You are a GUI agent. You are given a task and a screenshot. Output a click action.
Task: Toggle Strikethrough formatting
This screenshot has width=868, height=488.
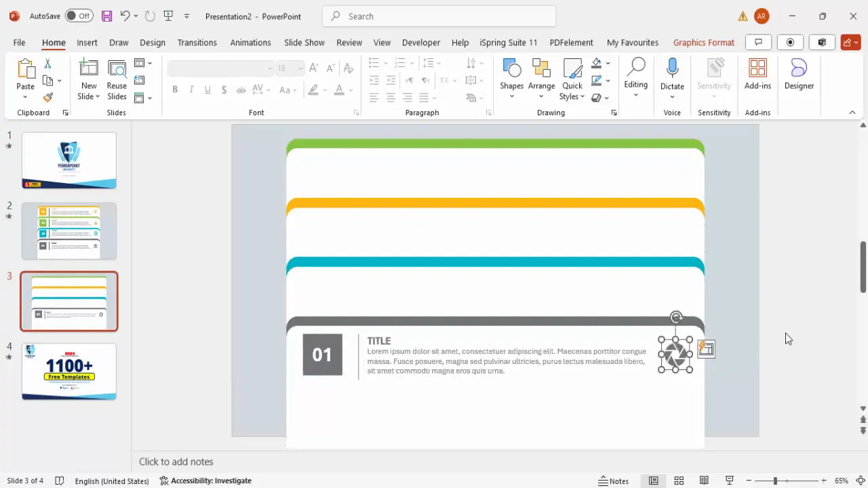tap(241, 89)
